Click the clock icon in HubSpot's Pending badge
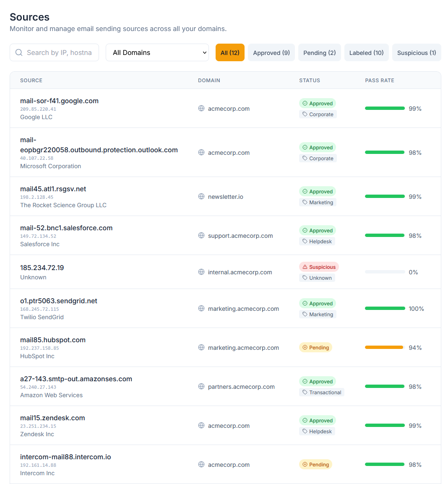 tap(306, 347)
